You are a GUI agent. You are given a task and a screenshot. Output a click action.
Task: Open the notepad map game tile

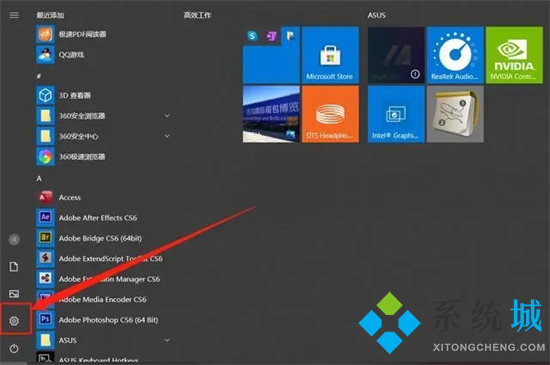click(455, 114)
